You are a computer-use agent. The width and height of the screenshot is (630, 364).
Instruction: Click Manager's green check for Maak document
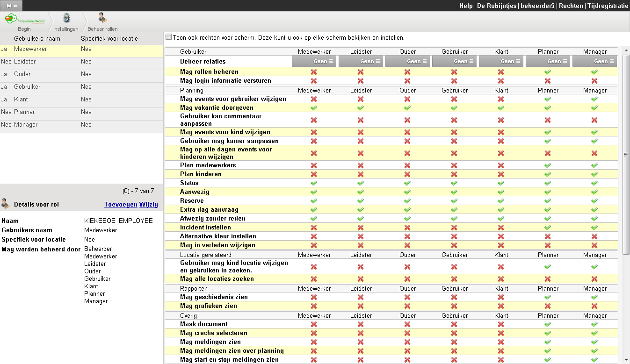(594, 324)
